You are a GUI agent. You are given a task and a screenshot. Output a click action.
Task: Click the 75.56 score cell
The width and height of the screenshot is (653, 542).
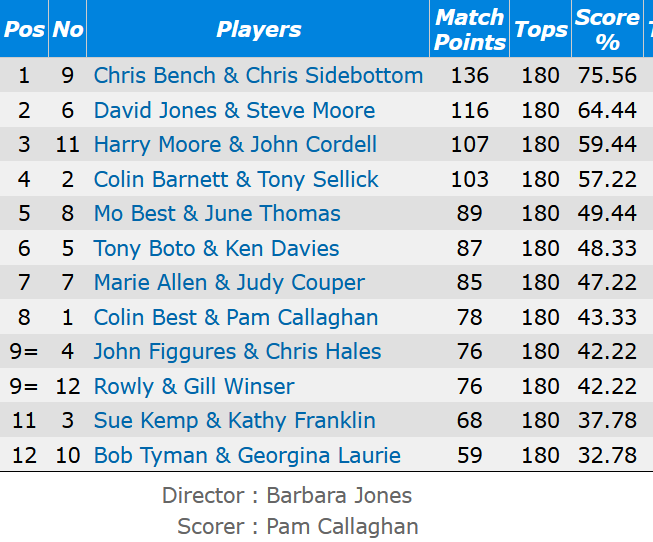click(x=607, y=76)
